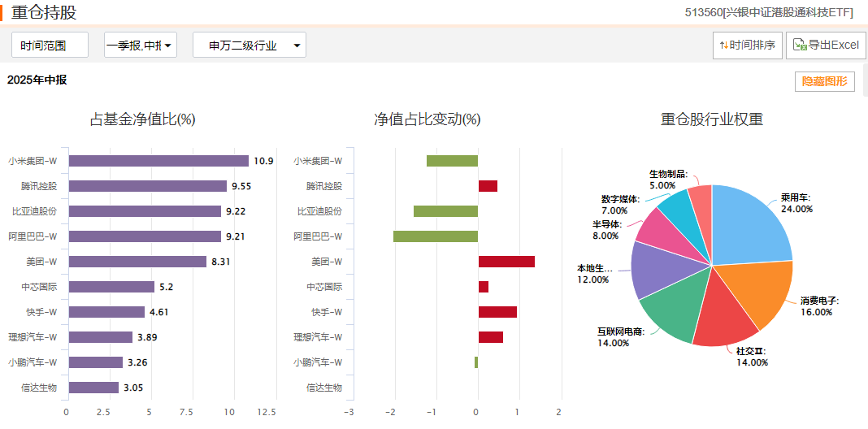
Task: Click the green 比亚迪股份 change bar
Action: coord(445,211)
